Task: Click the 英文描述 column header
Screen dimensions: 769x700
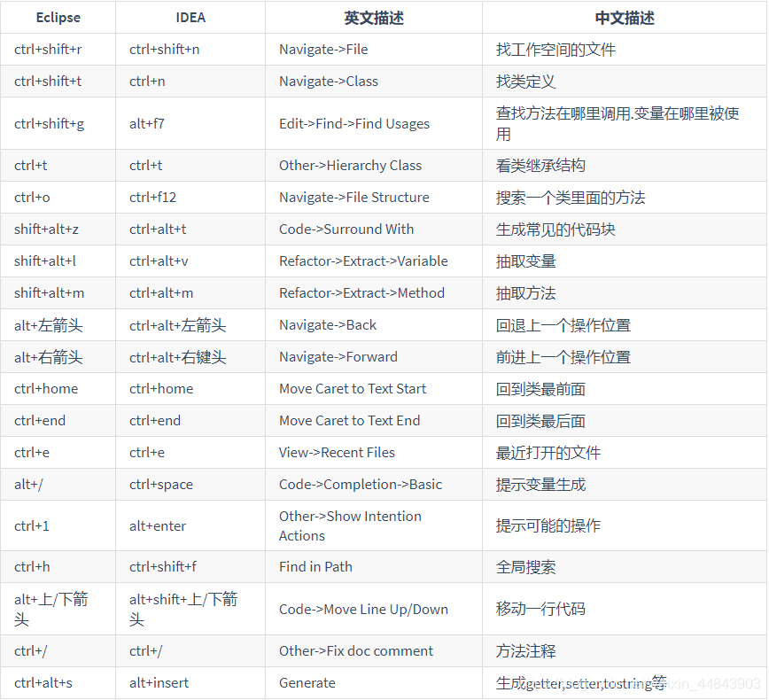Action: tap(374, 18)
